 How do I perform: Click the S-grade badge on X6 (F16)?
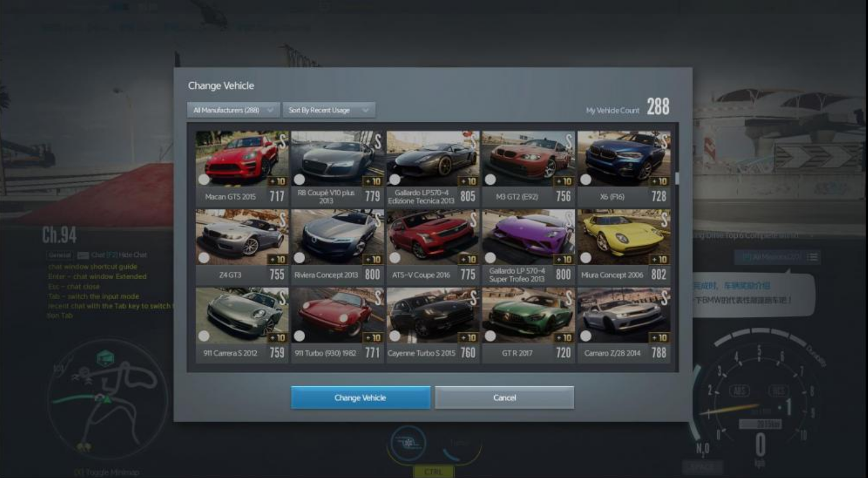(x=665, y=142)
